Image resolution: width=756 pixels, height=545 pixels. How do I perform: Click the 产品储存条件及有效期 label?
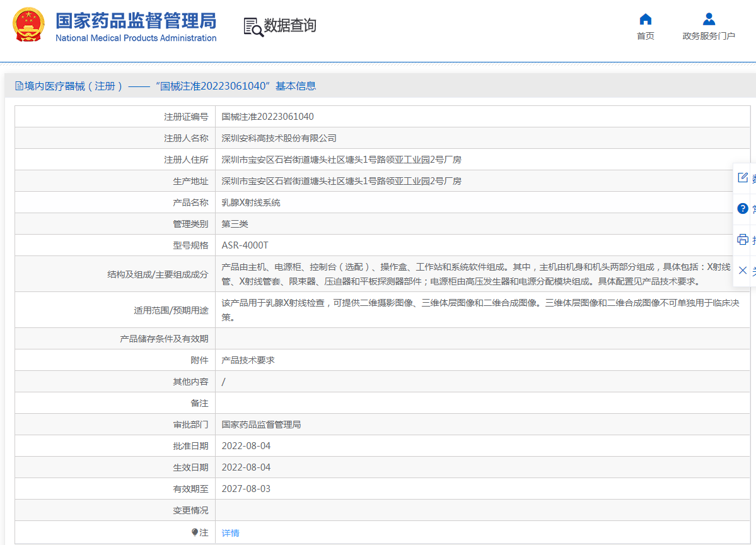pos(164,339)
